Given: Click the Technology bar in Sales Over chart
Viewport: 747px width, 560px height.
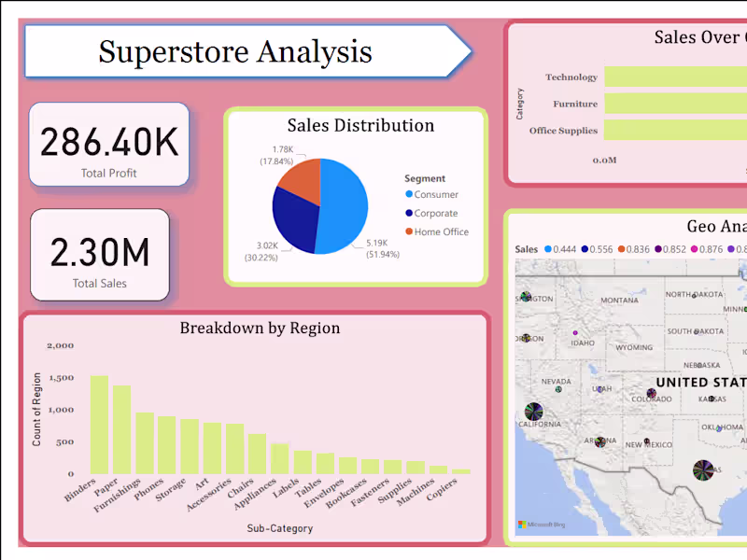Looking at the screenshot, I should pyautogui.click(x=674, y=77).
